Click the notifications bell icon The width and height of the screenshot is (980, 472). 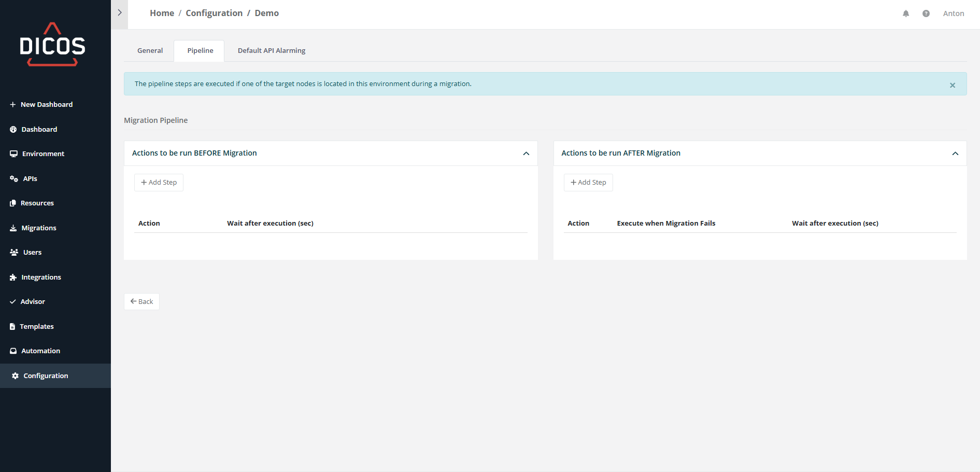[x=906, y=13]
